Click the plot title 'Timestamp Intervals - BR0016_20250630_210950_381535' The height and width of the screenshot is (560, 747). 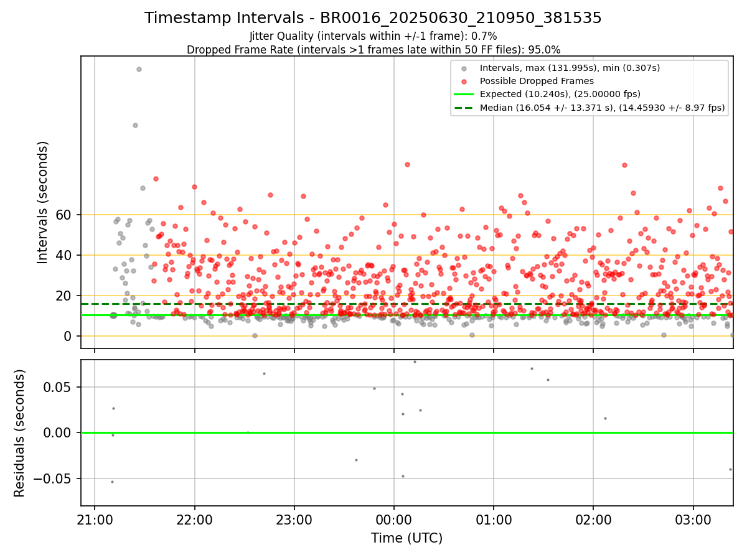(x=373, y=18)
